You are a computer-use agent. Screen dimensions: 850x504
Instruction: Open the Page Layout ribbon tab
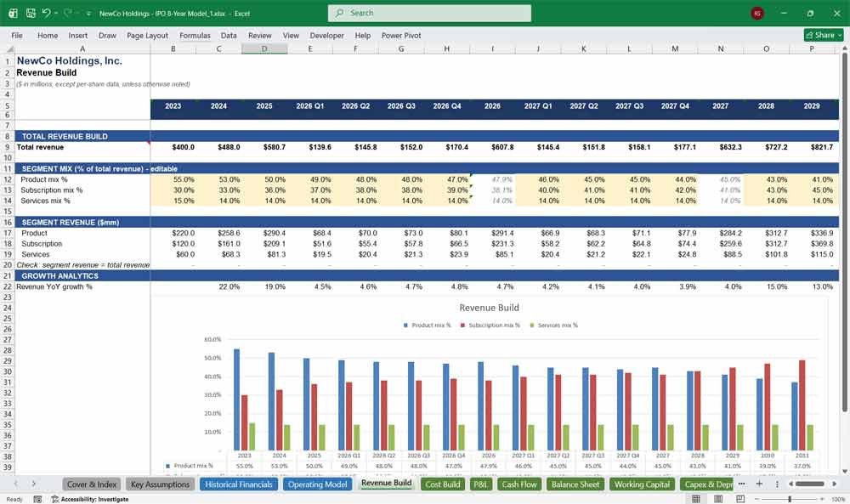click(x=147, y=35)
